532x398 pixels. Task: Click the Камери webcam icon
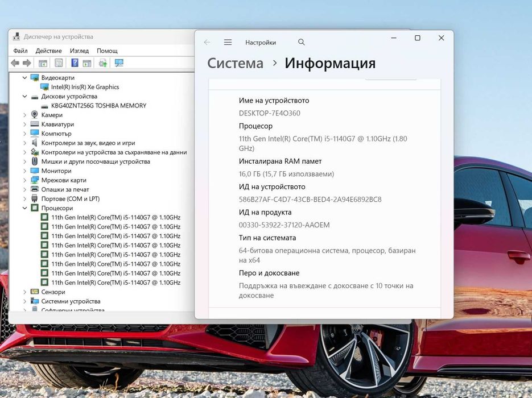tap(35, 115)
